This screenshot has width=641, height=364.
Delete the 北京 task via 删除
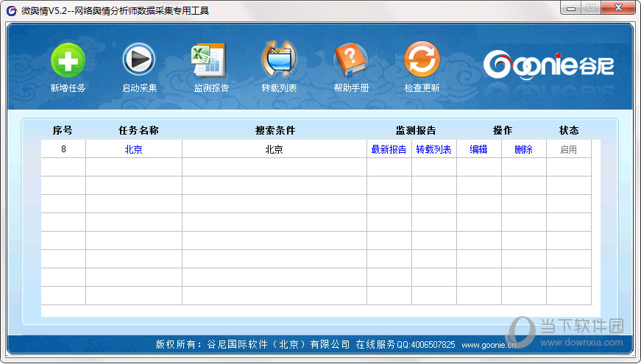click(523, 149)
